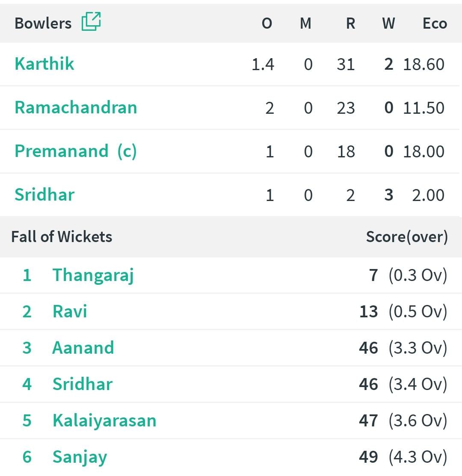Viewport: 462px width, 476px height.
Task: Open Sridhar in fall of wickets list
Action: (x=83, y=384)
